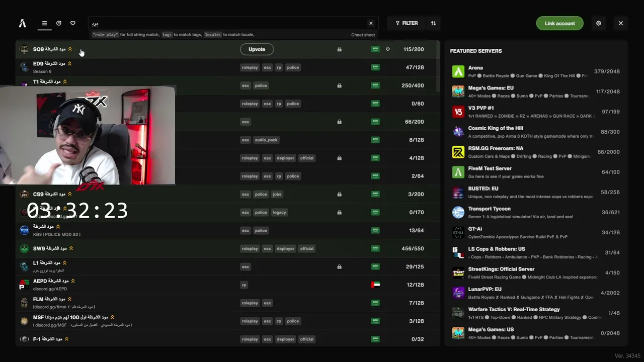The image size is (644, 362).
Task: Click the Arena featured server icon
Action: click(458, 71)
